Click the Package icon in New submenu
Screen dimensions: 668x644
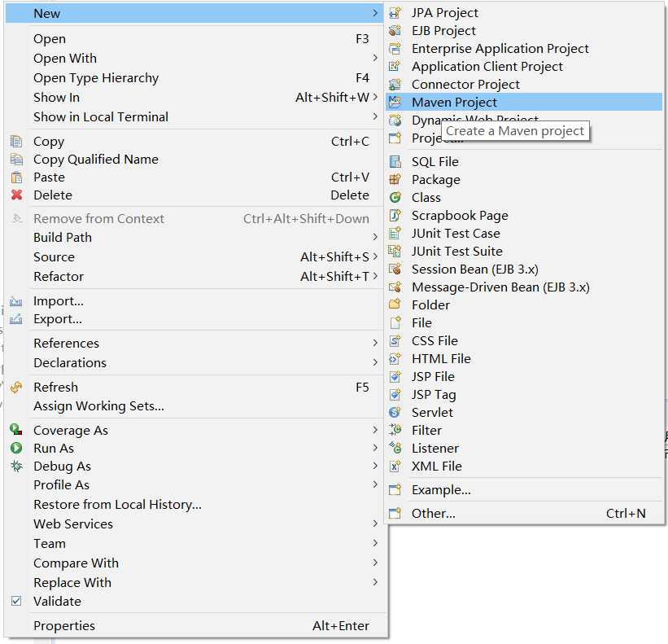tap(395, 180)
